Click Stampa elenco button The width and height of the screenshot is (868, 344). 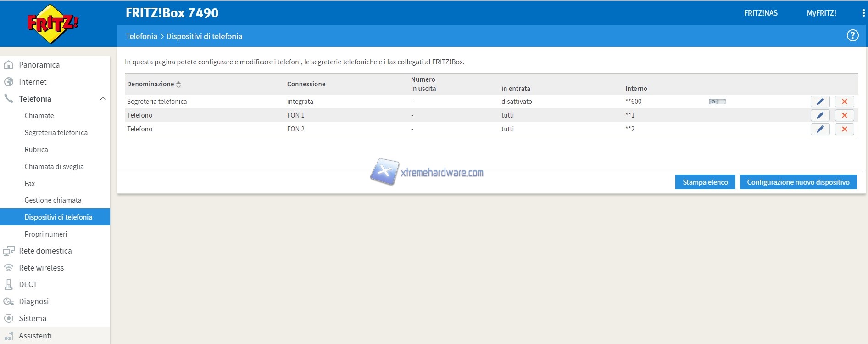pyautogui.click(x=705, y=182)
